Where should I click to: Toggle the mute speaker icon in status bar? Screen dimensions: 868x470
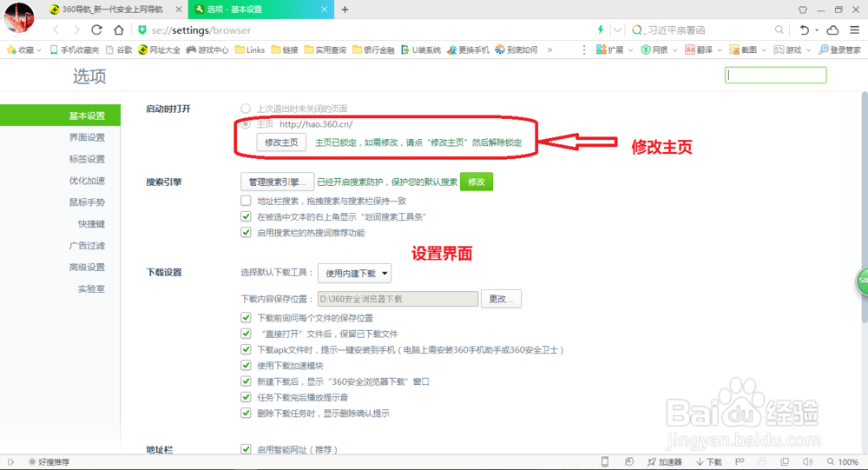point(807,461)
